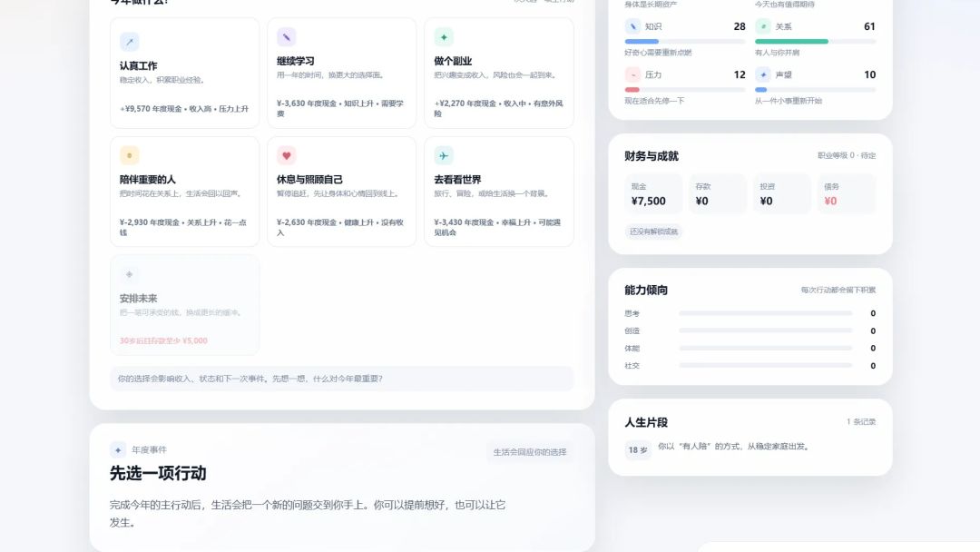The width and height of the screenshot is (980, 552).
Task: Click the 压力 value 12
Action: (x=740, y=74)
